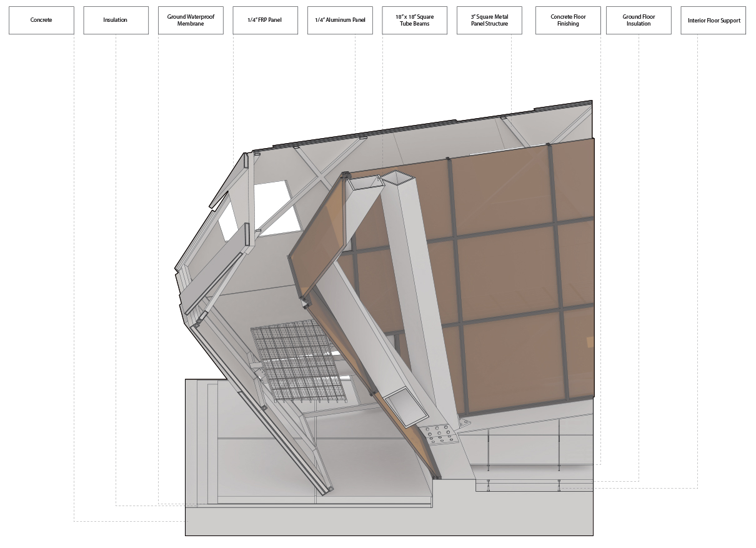Click the 1/4" FRP Panel label
The height and width of the screenshot is (548, 756).
[265, 20]
